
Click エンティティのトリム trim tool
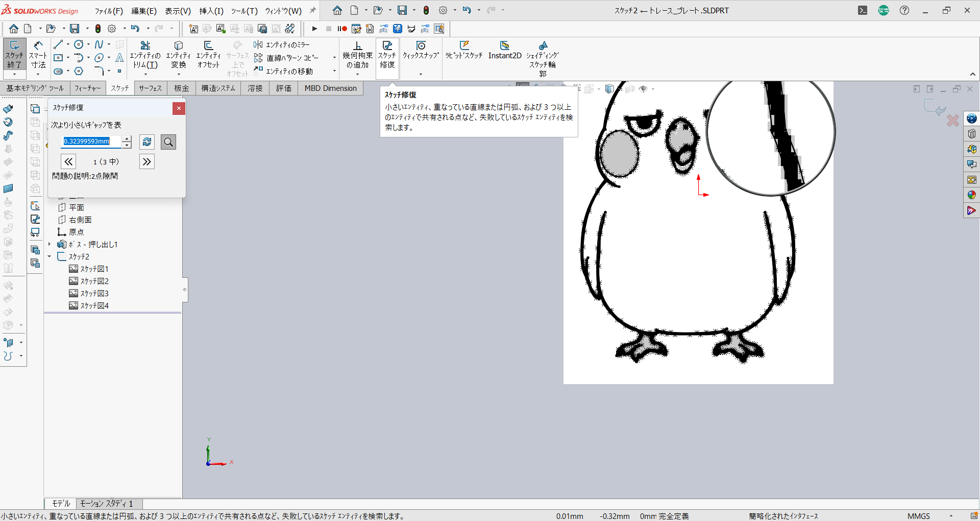[x=145, y=55]
